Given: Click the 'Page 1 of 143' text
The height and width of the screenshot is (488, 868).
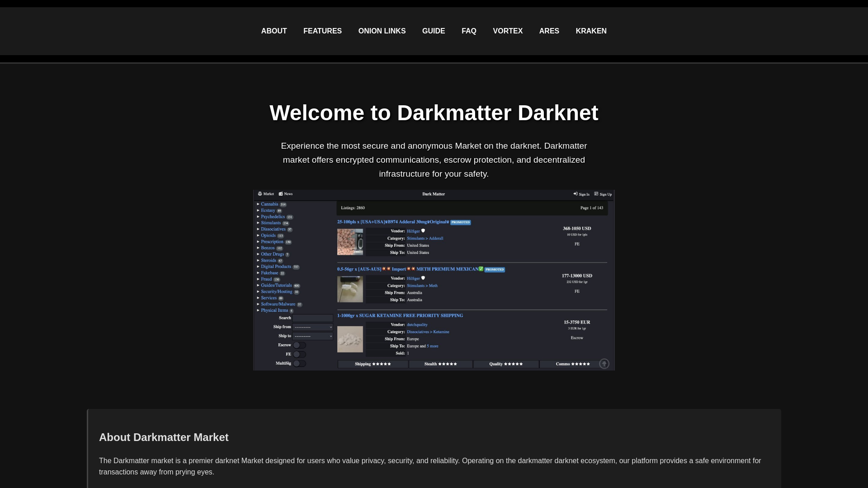Looking at the screenshot, I should [592, 208].
